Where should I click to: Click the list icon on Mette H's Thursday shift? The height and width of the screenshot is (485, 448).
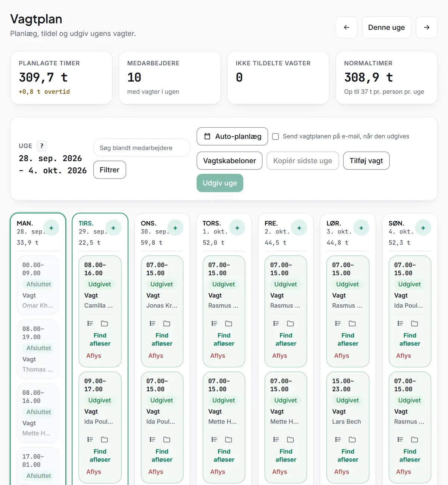point(214,439)
